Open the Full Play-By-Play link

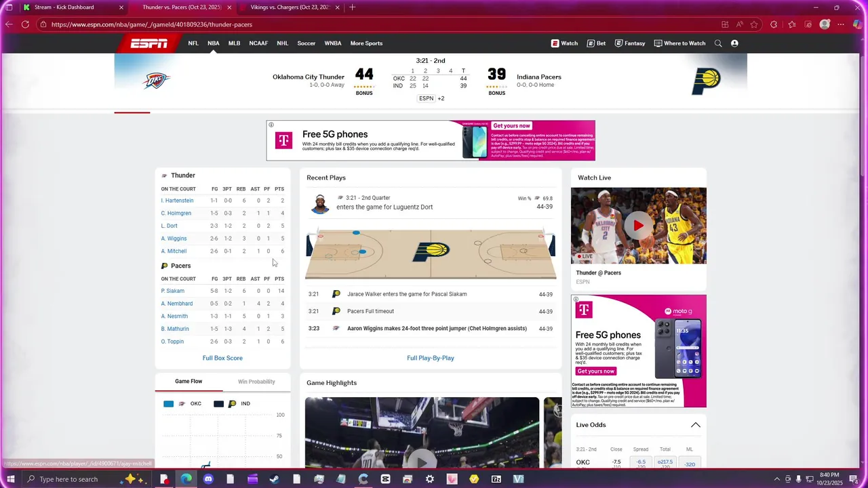pos(431,358)
